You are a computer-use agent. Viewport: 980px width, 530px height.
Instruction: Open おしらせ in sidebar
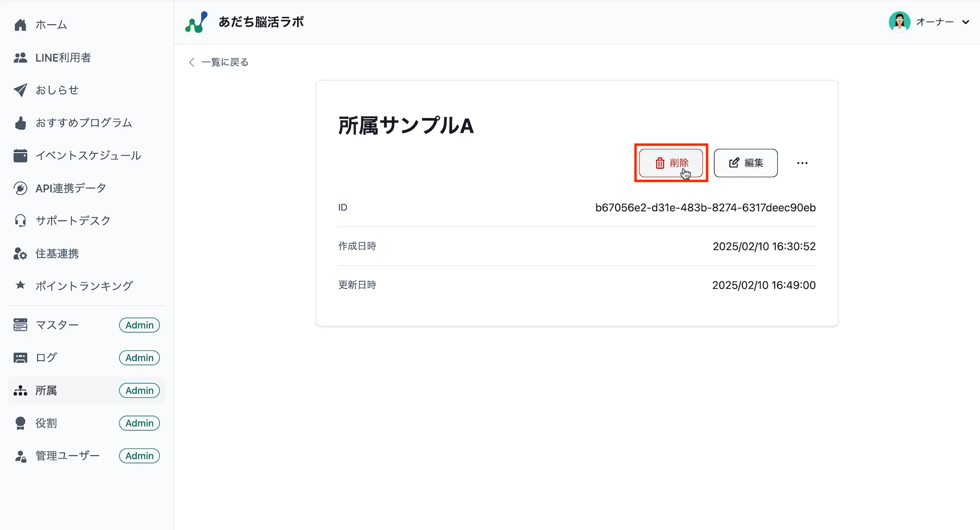tap(87, 90)
